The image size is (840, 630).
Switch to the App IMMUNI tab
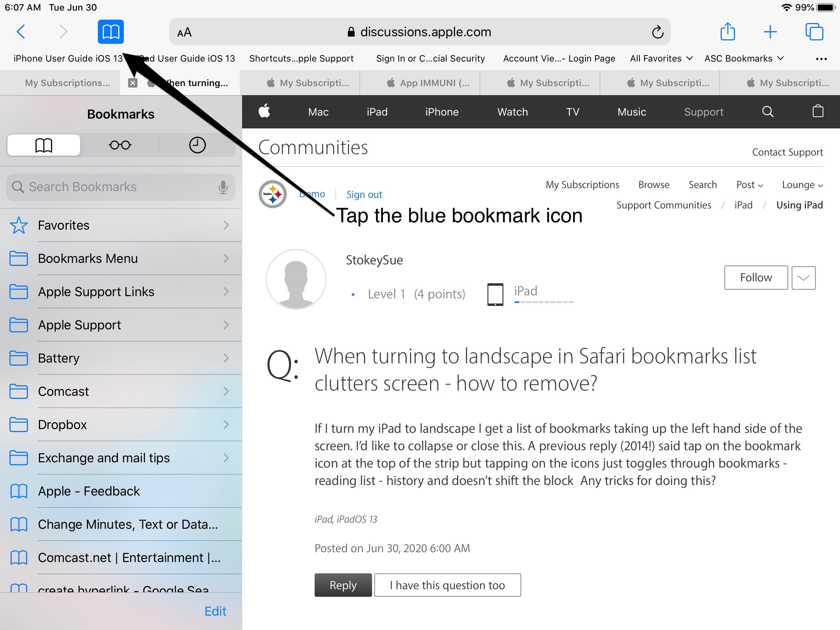428,83
